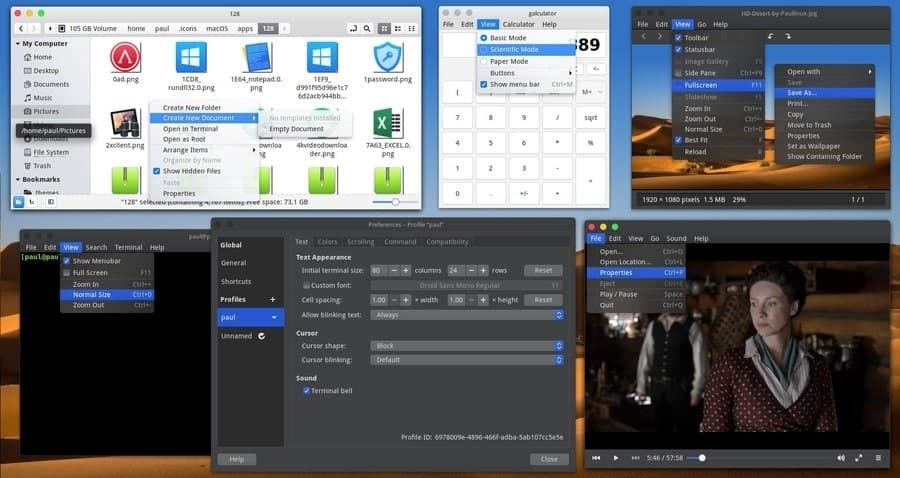The width and height of the screenshot is (900, 478).
Task: Select Normal Size in terminal View menu
Action: (107, 294)
